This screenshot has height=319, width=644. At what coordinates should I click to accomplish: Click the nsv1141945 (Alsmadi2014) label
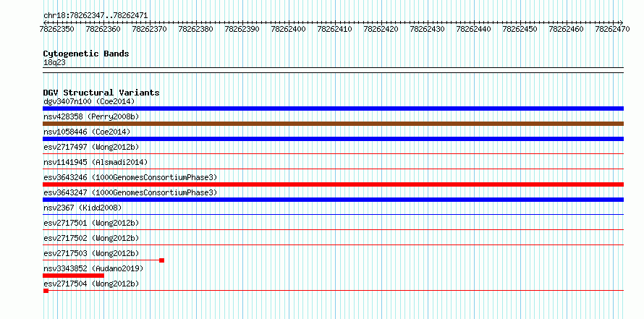point(96,162)
